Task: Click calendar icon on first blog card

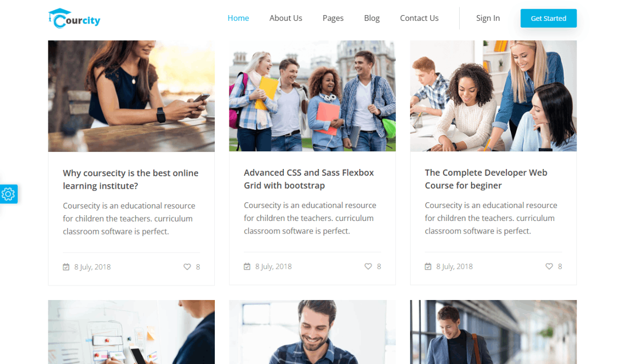Action: (x=66, y=267)
